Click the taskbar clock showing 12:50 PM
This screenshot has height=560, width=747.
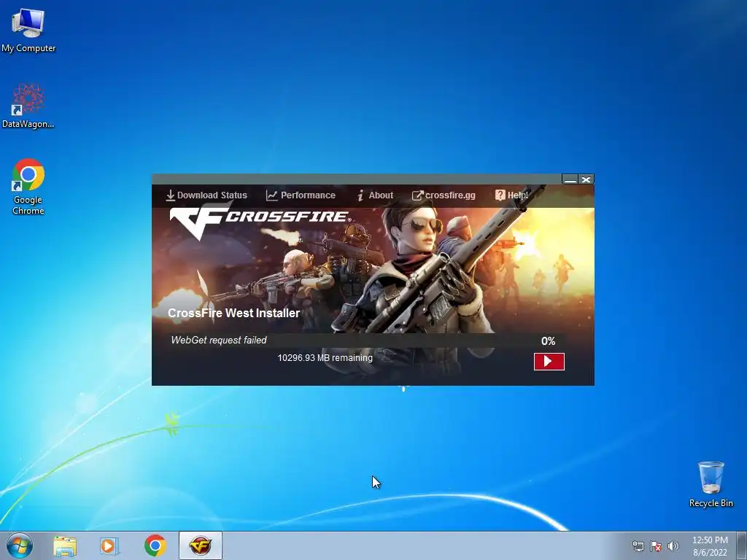coord(710,546)
